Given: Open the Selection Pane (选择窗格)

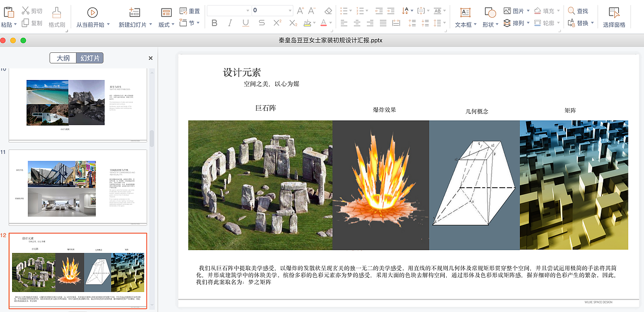Looking at the screenshot, I should click(x=614, y=17).
